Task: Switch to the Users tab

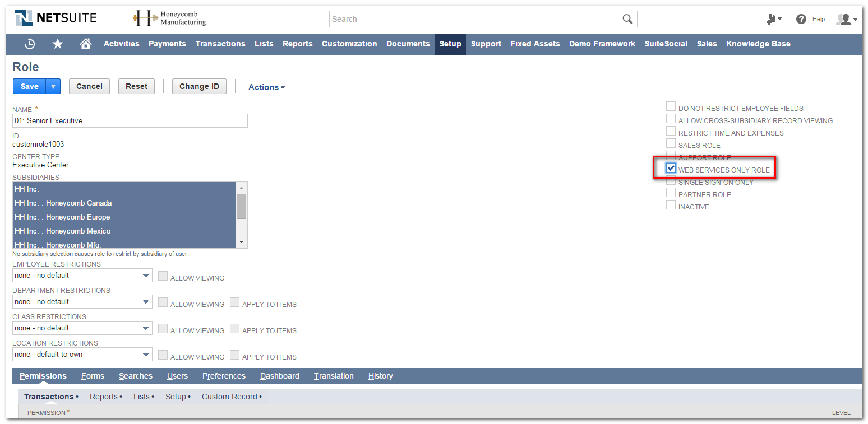Action: click(x=177, y=376)
